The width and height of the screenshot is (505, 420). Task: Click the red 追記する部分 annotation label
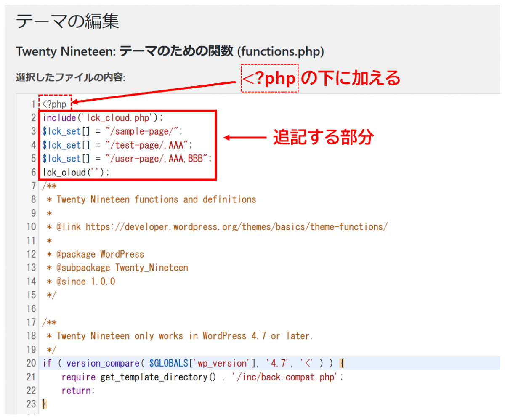323,138
